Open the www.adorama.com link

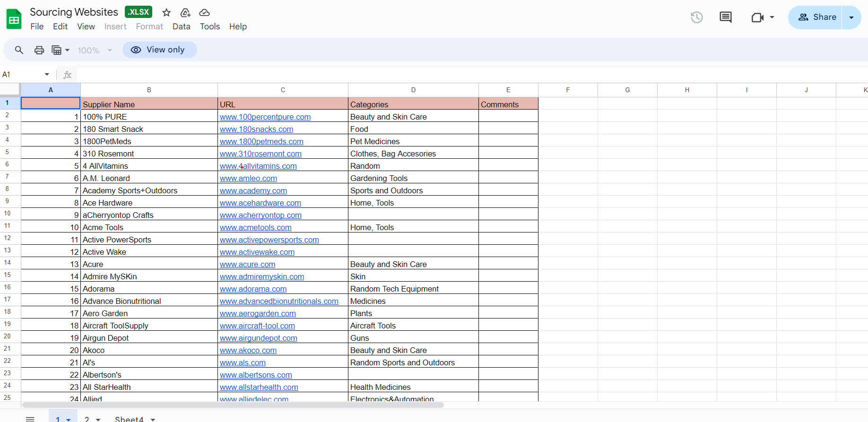pos(253,289)
